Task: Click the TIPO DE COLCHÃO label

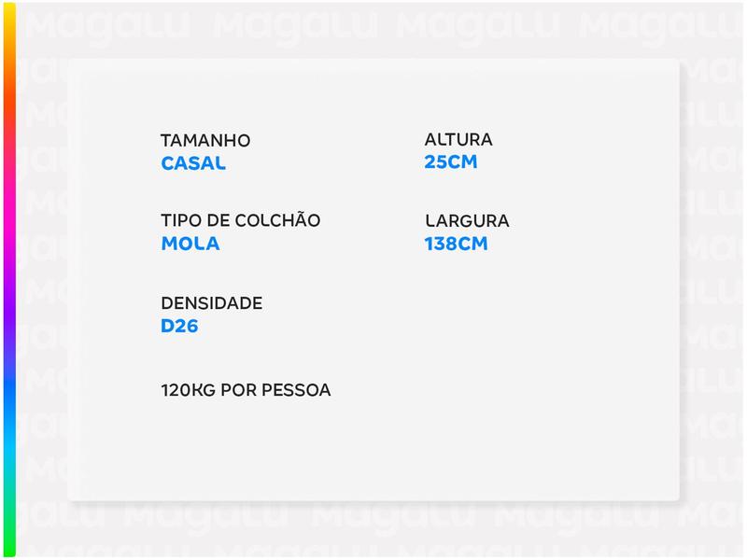Action: [x=241, y=221]
